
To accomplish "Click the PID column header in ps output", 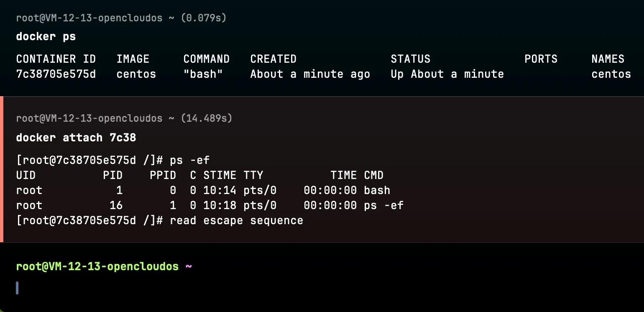I will (113, 175).
